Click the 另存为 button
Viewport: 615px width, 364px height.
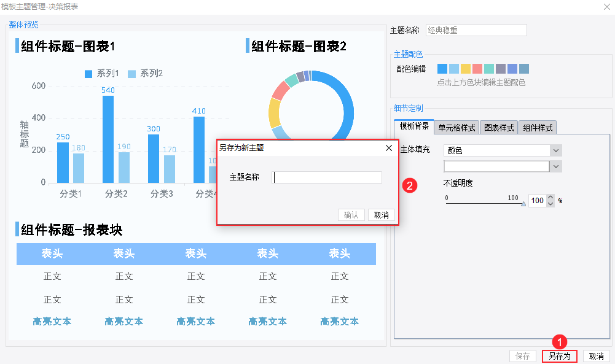(560, 356)
